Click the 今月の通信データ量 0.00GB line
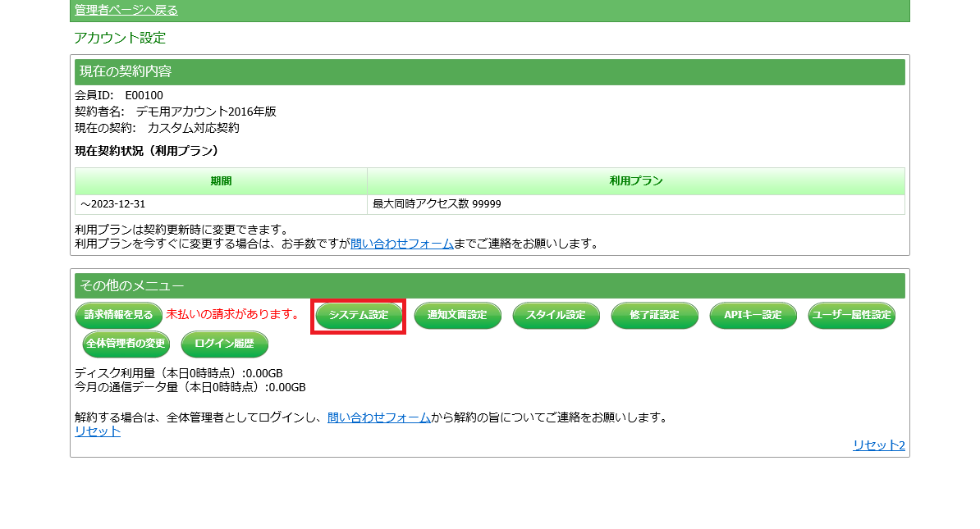 tap(190, 387)
